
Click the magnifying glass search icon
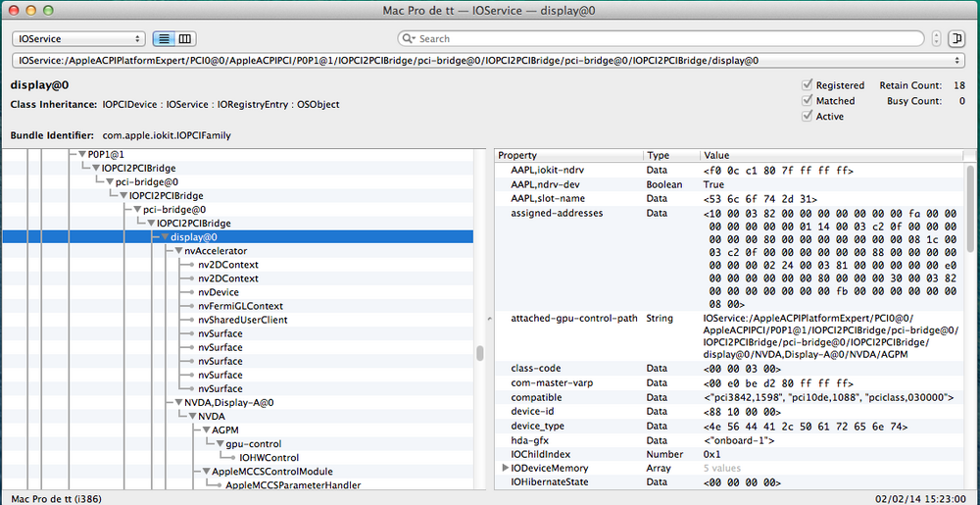point(410,39)
